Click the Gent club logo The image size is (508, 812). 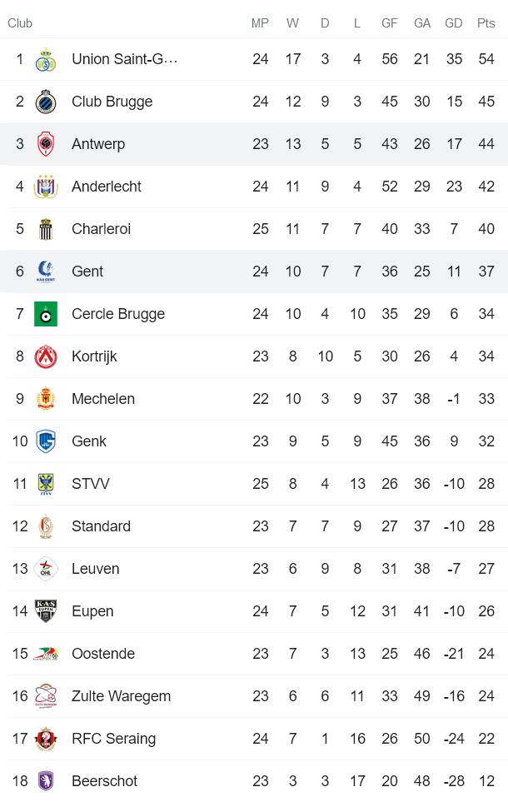(x=46, y=271)
